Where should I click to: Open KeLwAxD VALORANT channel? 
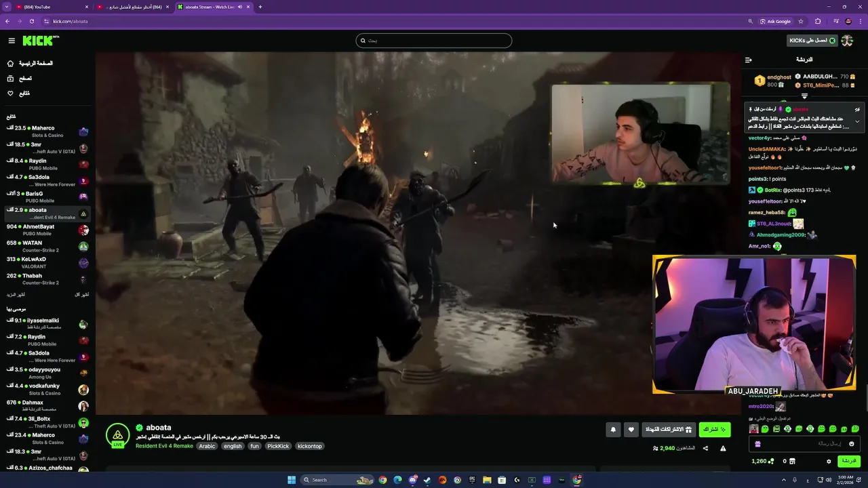coord(47,262)
